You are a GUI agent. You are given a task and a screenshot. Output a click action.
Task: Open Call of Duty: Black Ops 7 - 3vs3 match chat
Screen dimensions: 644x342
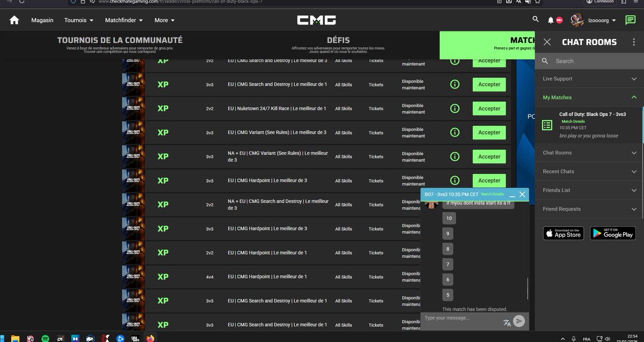(592, 114)
